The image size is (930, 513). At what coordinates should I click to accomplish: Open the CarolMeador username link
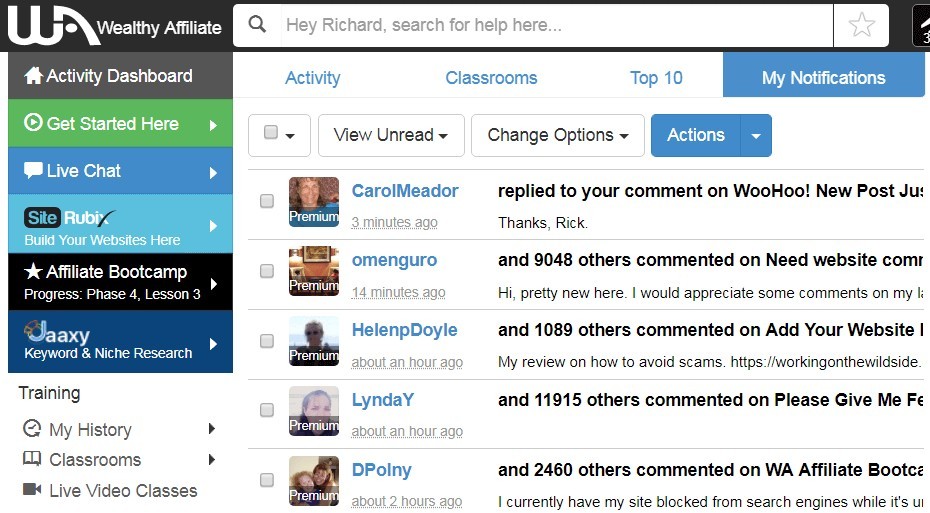[x=405, y=191]
